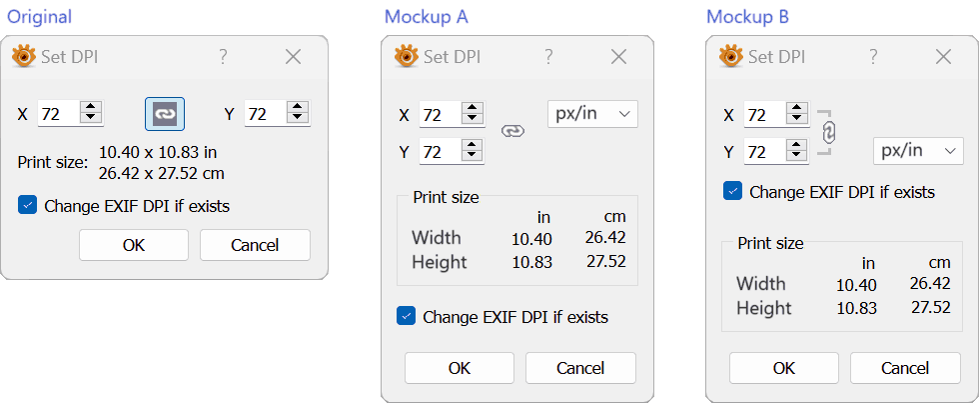Toggle Change EXIF DPI checkbox in Original dialog
This screenshot has width=980, height=403.
[x=27, y=206]
